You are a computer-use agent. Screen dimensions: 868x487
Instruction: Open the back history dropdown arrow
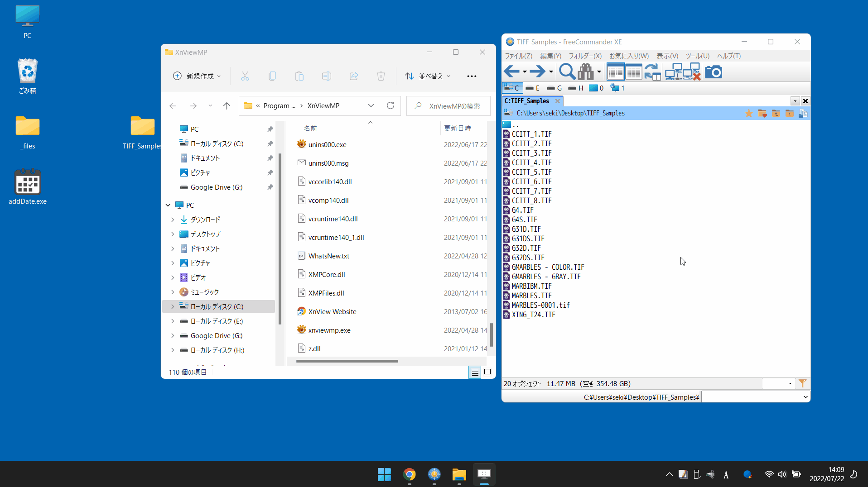pos(525,72)
